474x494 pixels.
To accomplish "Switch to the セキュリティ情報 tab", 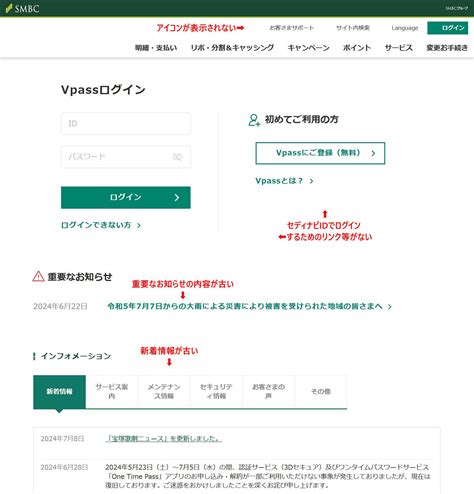I will click(216, 392).
